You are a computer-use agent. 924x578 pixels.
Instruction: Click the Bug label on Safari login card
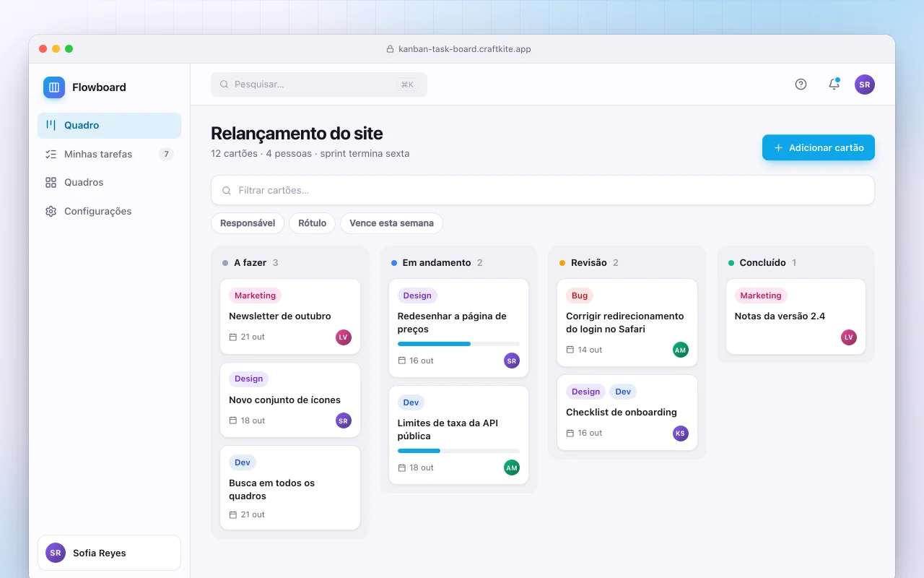pos(580,296)
